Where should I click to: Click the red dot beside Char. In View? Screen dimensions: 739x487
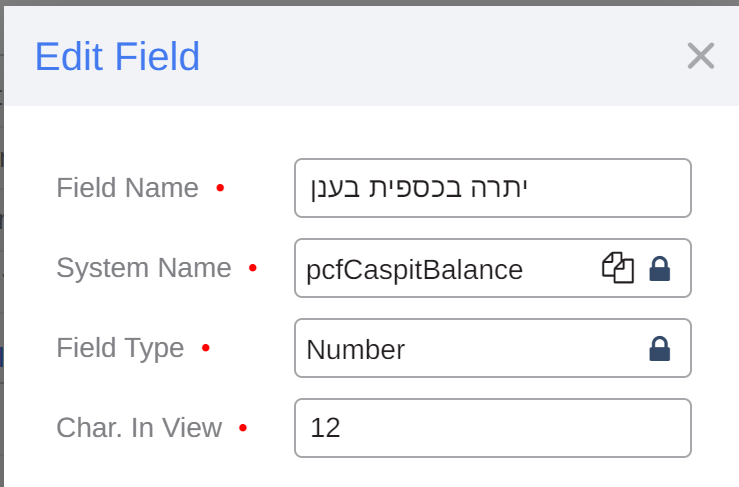point(242,428)
